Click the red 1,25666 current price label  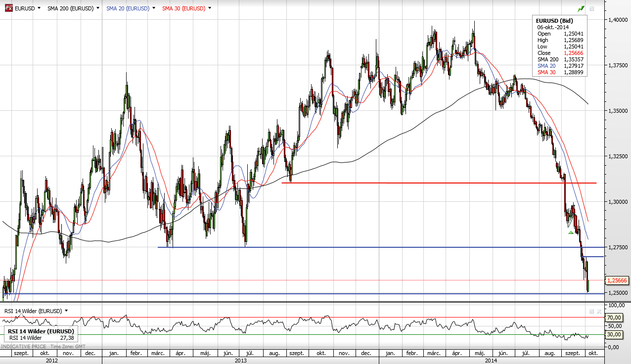point(617,280)
